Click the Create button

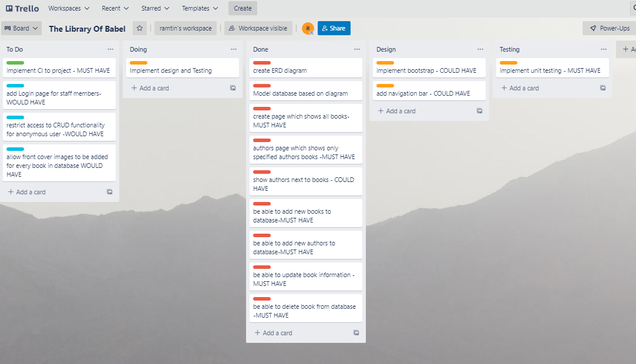(243, 8)
